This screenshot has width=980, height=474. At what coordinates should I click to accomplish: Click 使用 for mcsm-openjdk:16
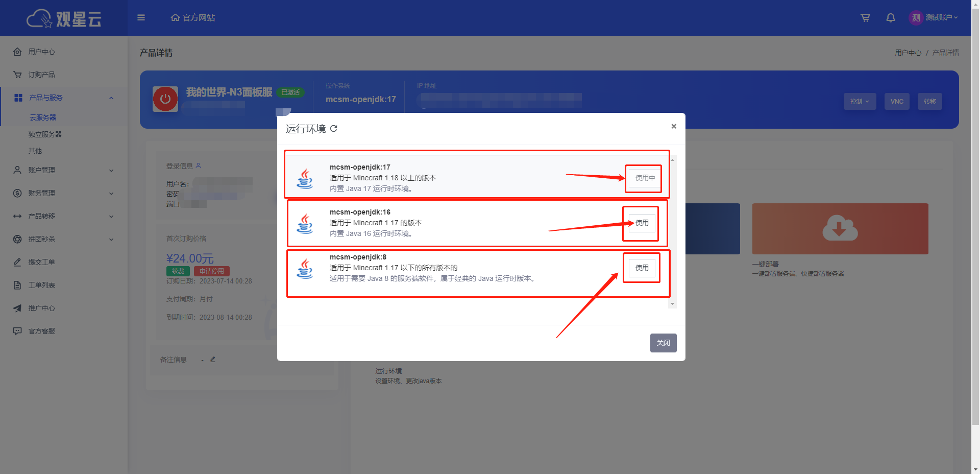[x=642, y=223]
